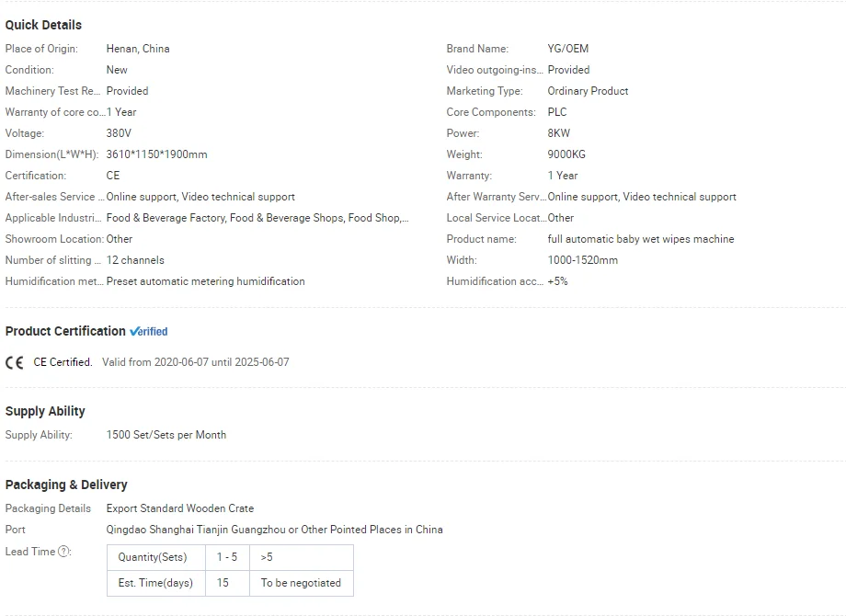Click the Packaging & Delivery heading

pyautogui.click(x=66, y=485)
